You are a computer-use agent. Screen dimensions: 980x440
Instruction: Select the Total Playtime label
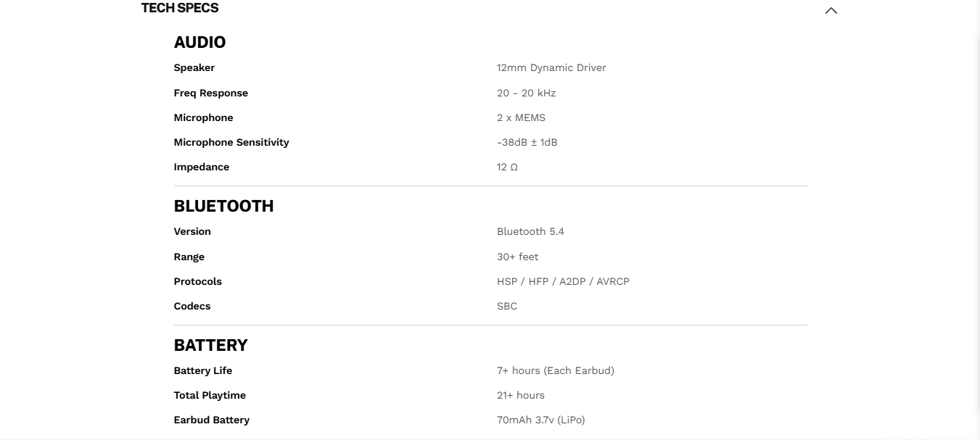(x=210, y=395)
